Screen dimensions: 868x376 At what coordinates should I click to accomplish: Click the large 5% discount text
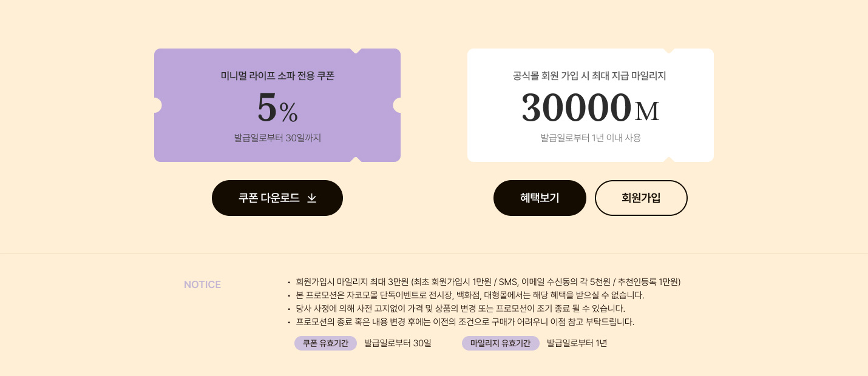[x=277, y=108]
